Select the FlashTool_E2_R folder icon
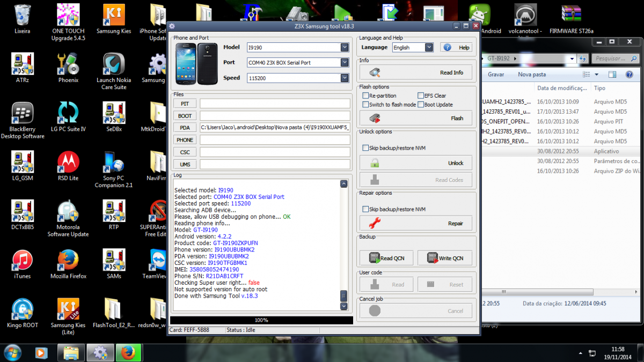Screen dimensions: 644x362 (x=114, y=313)
